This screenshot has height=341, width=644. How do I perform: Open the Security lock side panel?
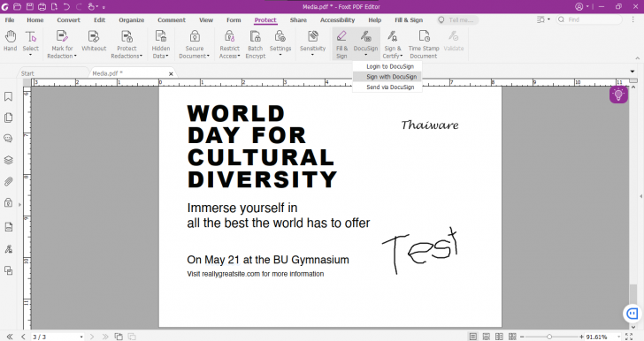(8, 202)
